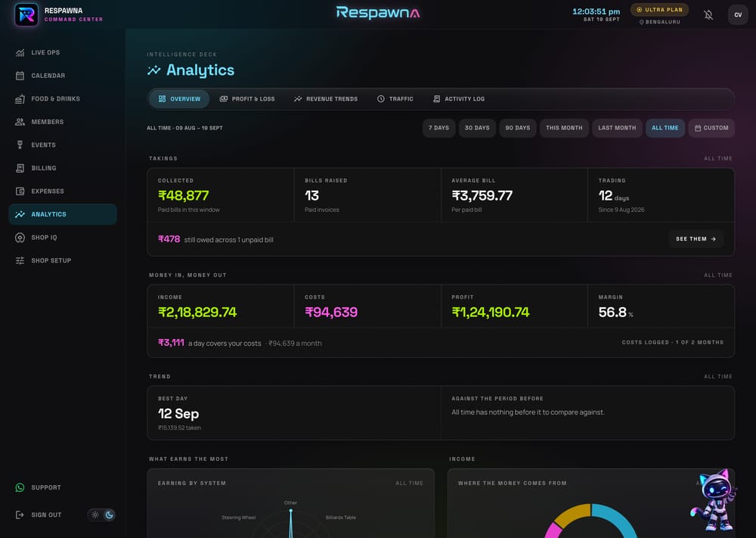The width and height of the screenshot is (756, 538).
Task: Open the Activity Log tab
Action: point(459,99)
